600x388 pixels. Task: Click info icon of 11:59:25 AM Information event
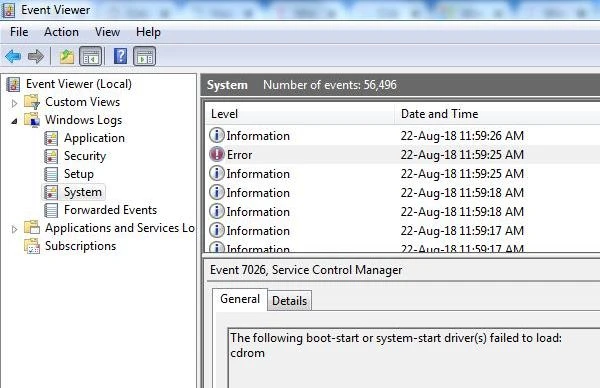coord(217,173)
